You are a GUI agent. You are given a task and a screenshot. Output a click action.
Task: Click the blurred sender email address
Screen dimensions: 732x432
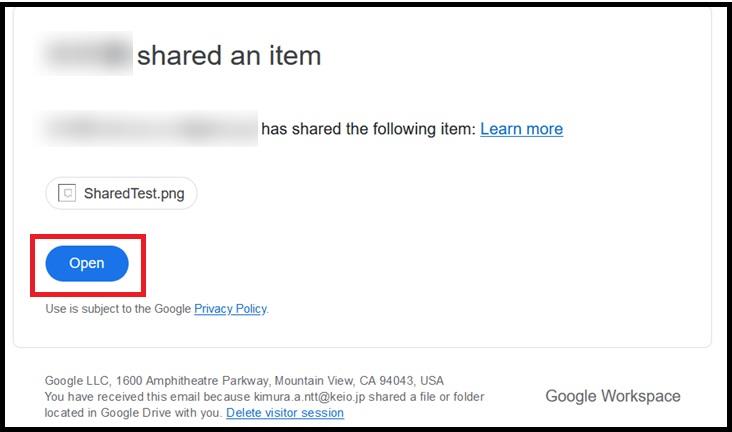pos(150,129)
